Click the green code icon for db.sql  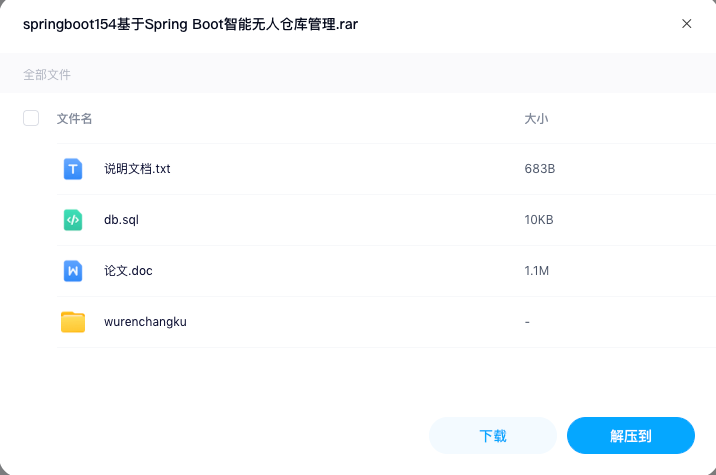[x=73, y=220]
